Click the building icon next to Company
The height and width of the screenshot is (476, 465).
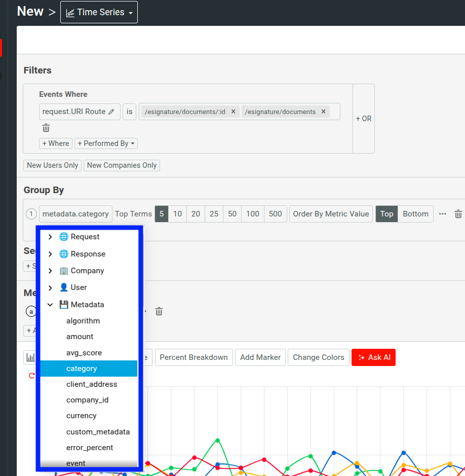(x=63, y=270)
